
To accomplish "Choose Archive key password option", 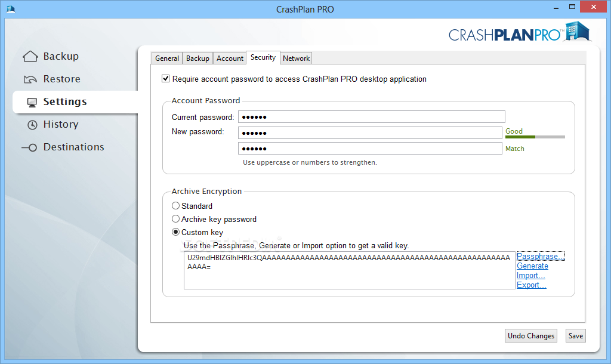I will click(176, 218).
